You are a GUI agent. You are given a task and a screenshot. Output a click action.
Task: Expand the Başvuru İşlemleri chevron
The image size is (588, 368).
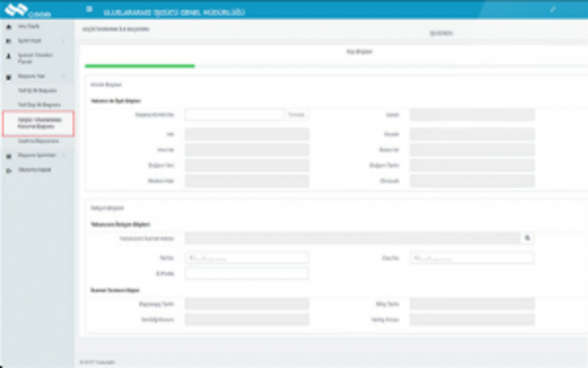(63, 155)
